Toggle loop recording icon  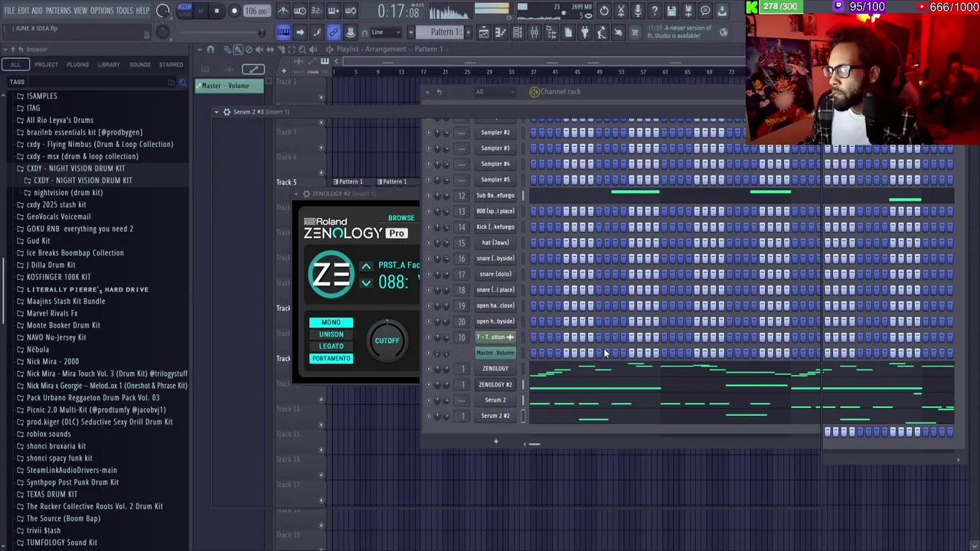pyautogui.click(x=351, y=11)
